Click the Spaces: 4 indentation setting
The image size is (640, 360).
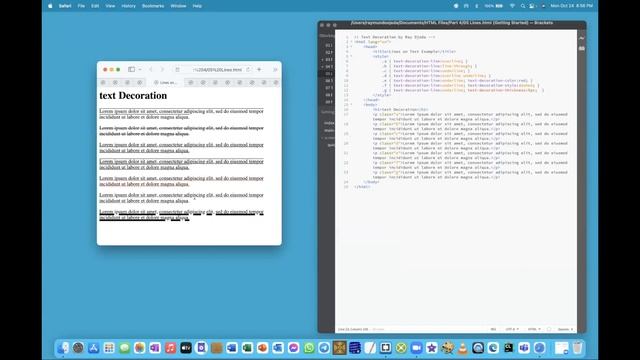coord(565,329)
